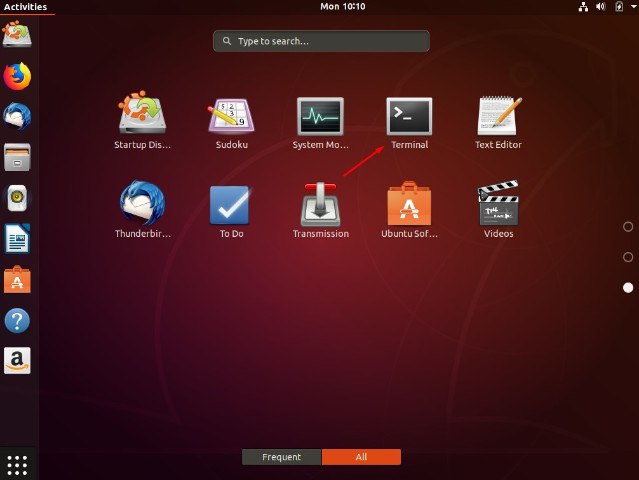Launch Text Editor
This screenshot has width=639, height=480.
tap(498, 123)
